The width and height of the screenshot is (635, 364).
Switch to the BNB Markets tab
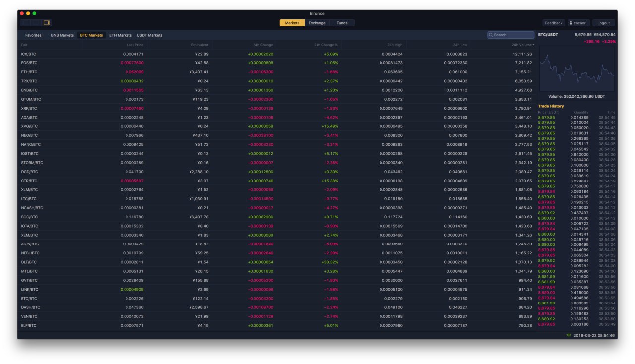pyautogui.click(x=62, y=35)
